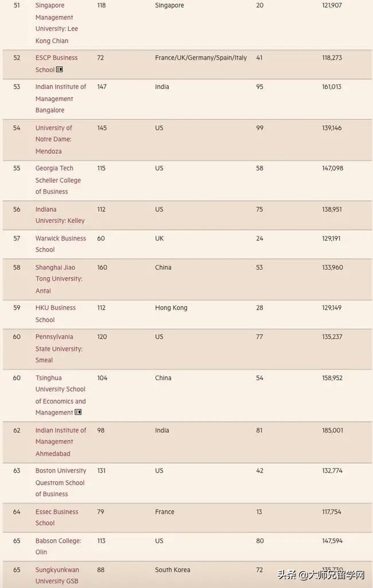This screenshot has height=588, width=373.
Task: Open the Warwick Business School link
Action: pos(60,244)
